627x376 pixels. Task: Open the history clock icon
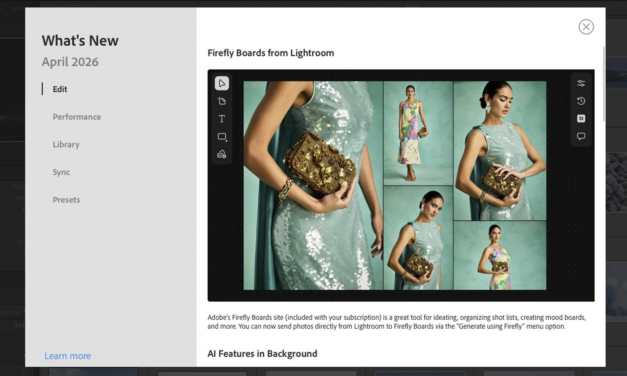(x=581, y=101)
